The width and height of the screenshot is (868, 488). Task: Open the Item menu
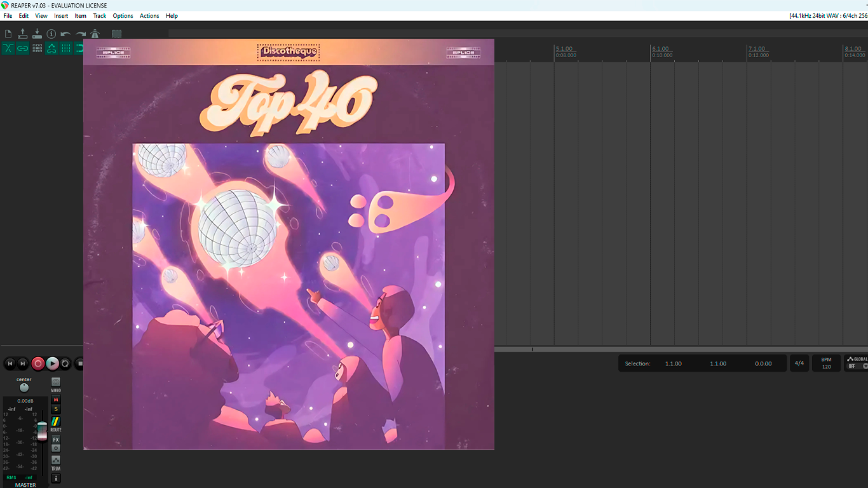point(81,16)
